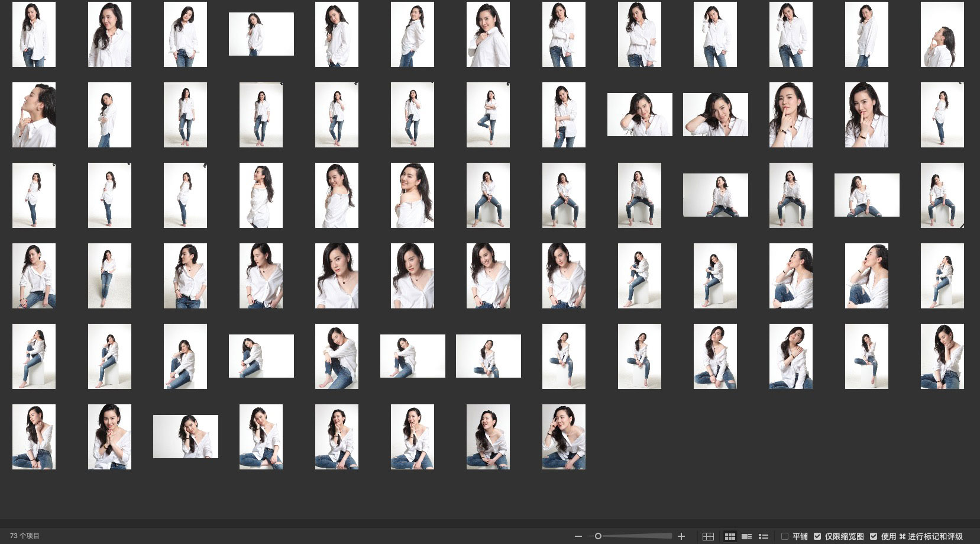Click the plus icon to enlarge thumbnails
The height and width of the screenshot is (544, 980).
coord(681,536)
